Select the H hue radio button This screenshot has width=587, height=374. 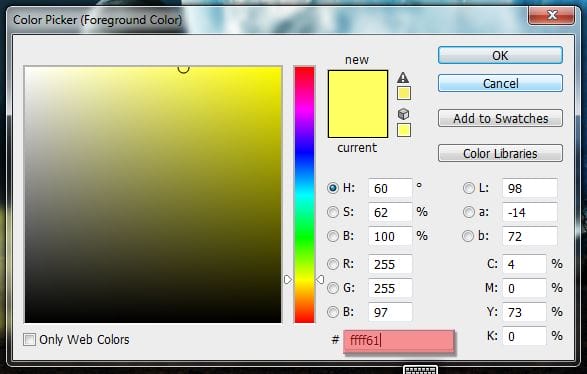[x=333, y=188]
